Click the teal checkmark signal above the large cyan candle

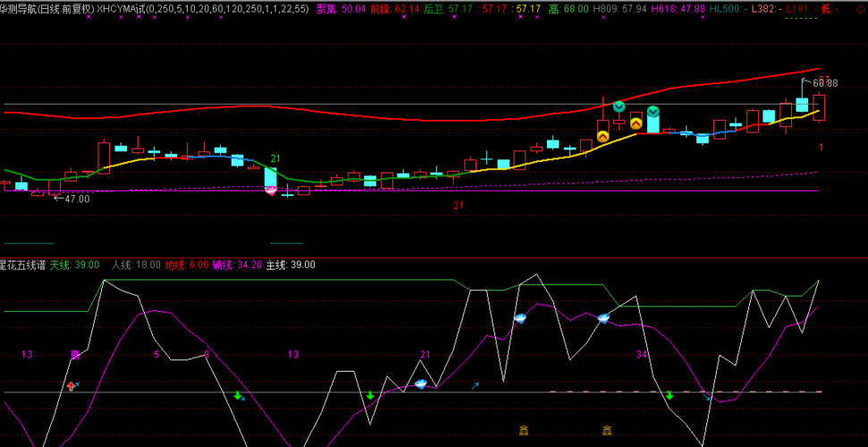point(653,112)
